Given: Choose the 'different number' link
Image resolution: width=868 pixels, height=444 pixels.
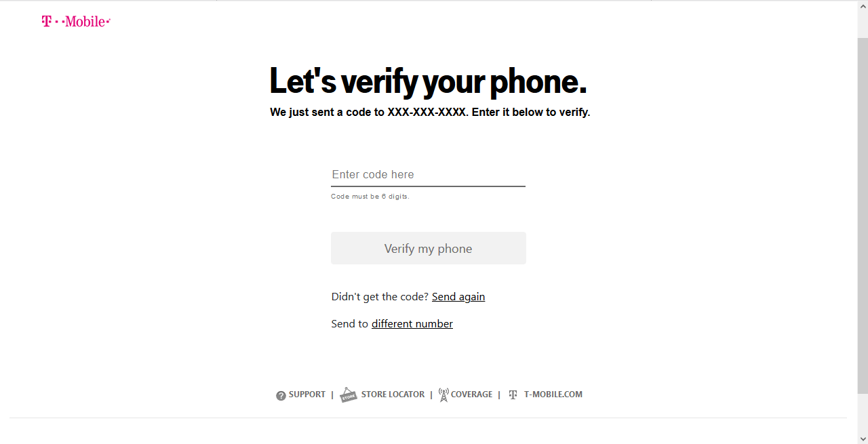Looking at the screenshot, I should point(412,324).
